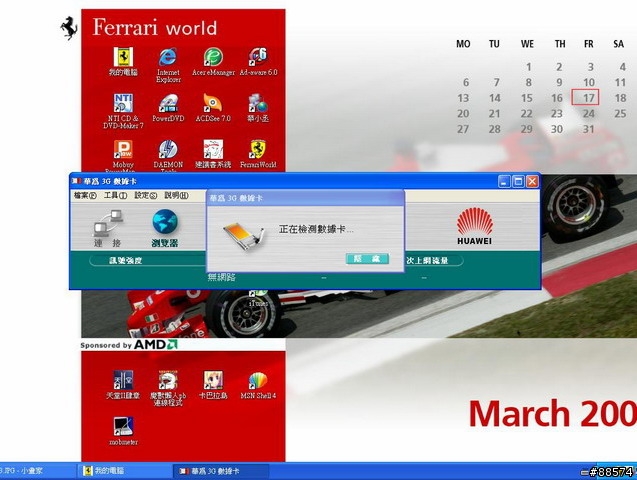The width and height of the screenshot is (637, 480).
Task: Click the iTunes shortcut behind the Huawei window
Action: tap(258, 298)
